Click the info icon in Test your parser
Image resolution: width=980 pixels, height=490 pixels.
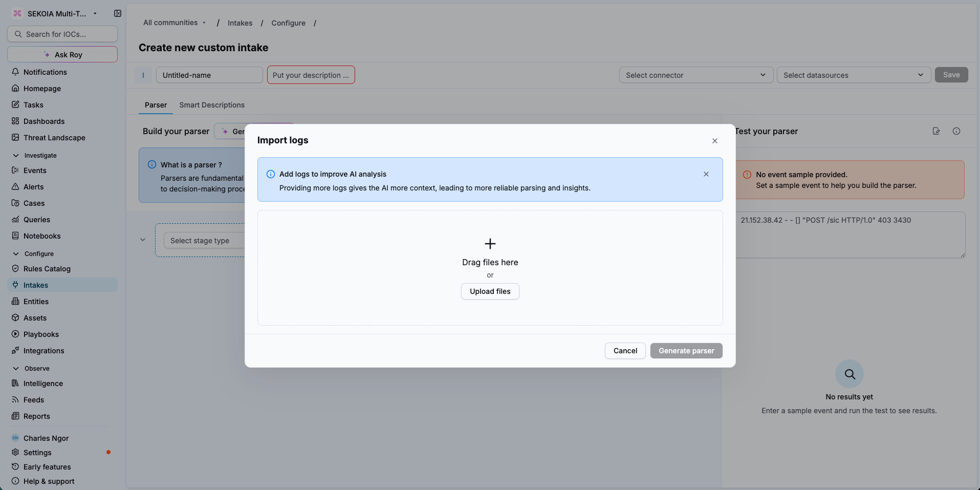[x=956, y=131]
